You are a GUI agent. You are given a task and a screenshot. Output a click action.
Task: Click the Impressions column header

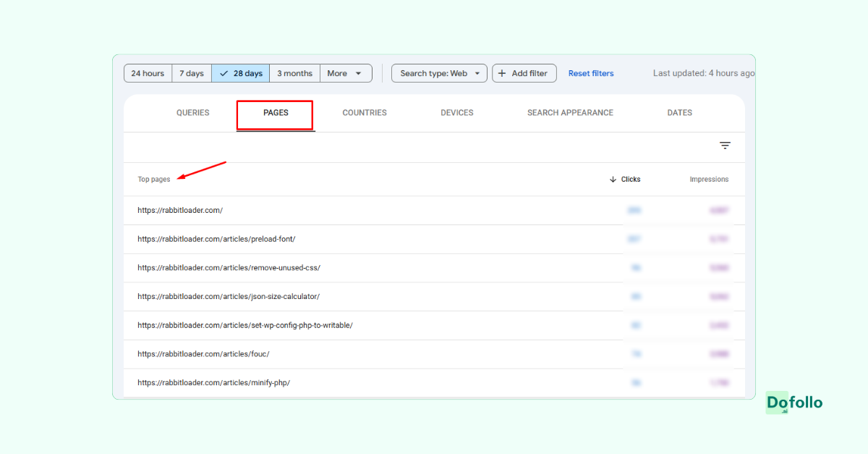[x=708, y=179]
